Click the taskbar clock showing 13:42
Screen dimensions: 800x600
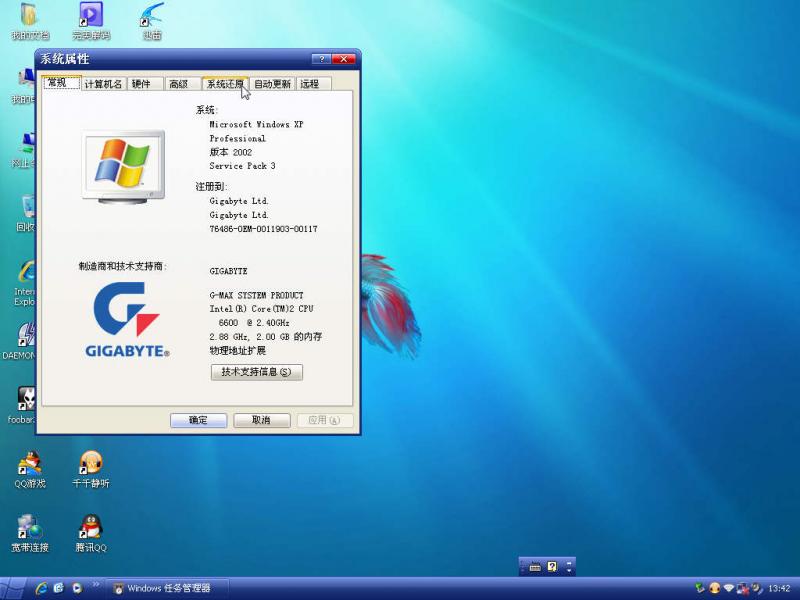[x=779, y=589]
